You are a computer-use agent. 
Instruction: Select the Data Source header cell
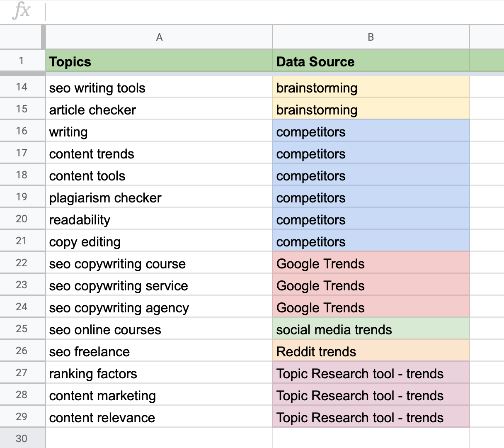(x=371, y=62)
